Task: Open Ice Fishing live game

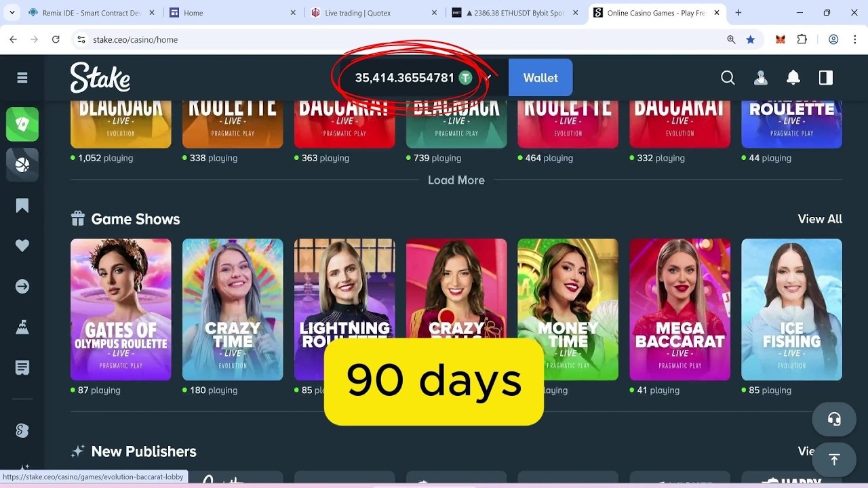Action: [x=791, y=309]
